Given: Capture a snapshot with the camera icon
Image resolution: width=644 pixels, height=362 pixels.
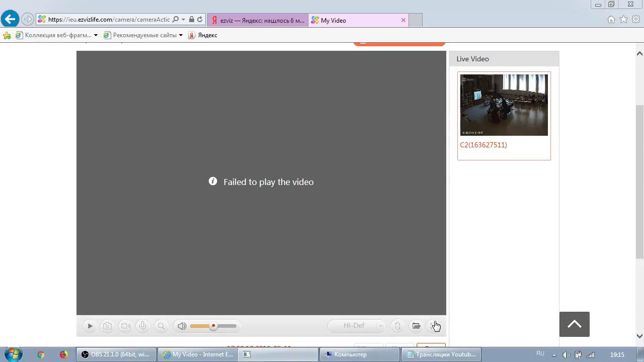Looking at the screenshot, I should 107,326.
